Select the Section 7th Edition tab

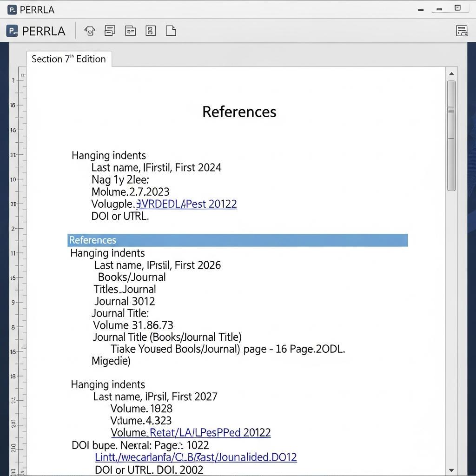coord(69,59)
